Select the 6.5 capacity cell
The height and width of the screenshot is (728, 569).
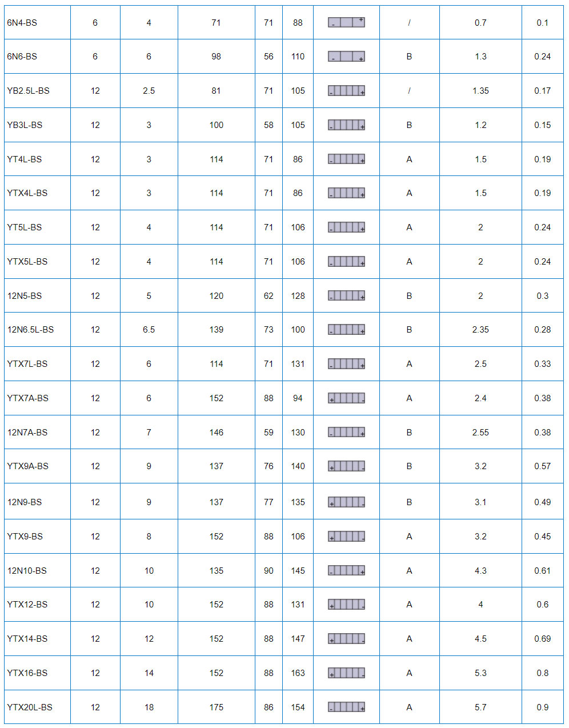[x=149, y=330]
